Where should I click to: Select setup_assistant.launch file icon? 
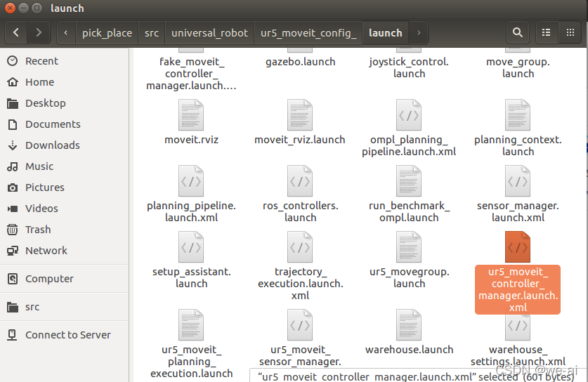click(191, 246)
